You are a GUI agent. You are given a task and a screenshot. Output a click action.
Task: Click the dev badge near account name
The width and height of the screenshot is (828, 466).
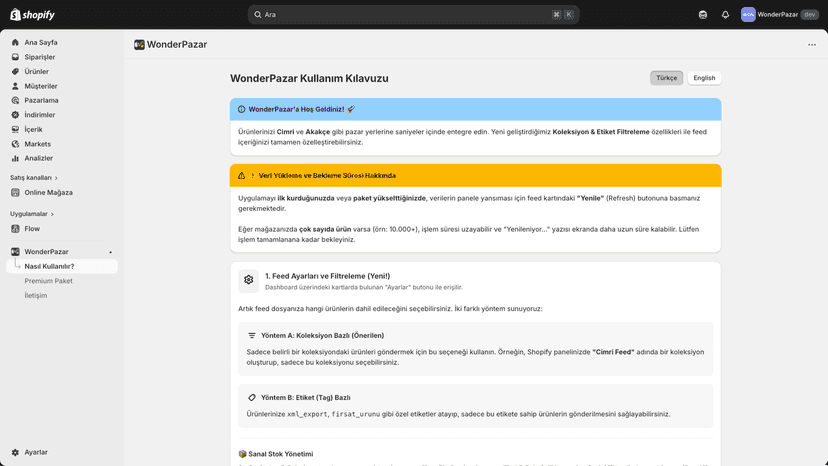click(810, 15)
